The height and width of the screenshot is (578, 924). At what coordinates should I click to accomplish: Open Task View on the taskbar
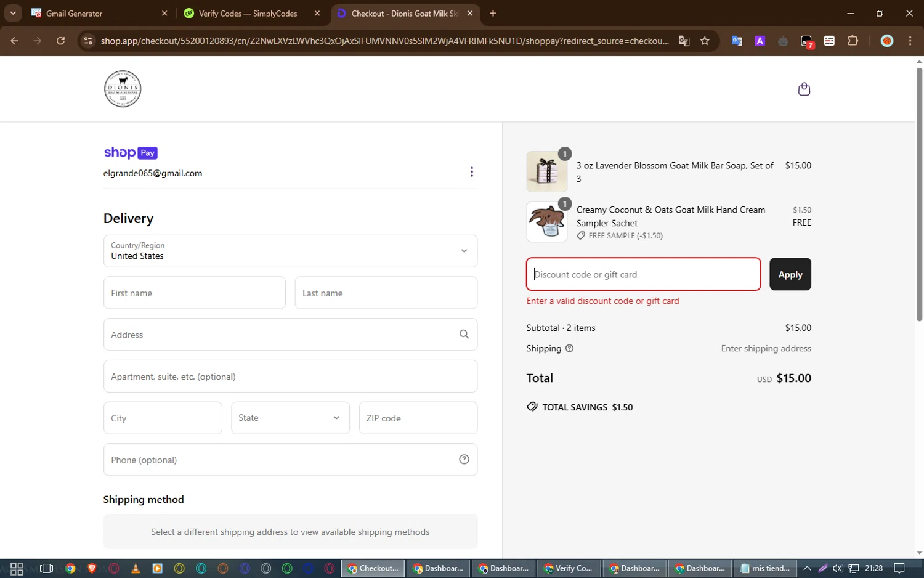[x=46, y=569]
